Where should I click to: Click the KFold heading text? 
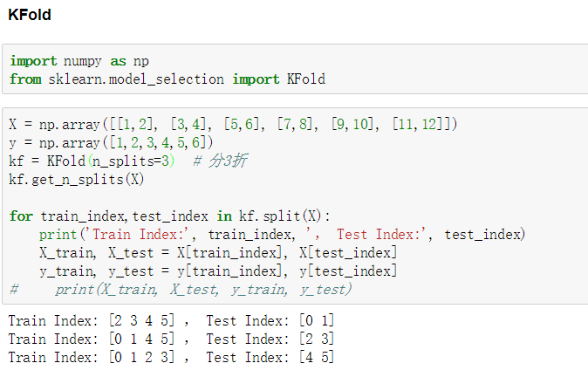[x=30, y=15]
